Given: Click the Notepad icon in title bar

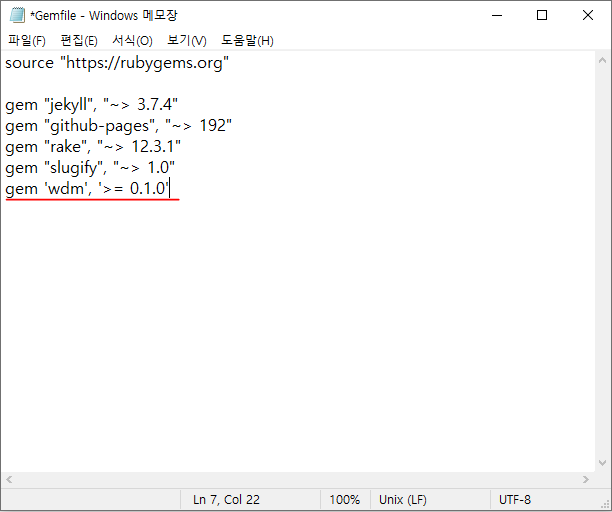Looking at the screenshot, I should [17, 16].
